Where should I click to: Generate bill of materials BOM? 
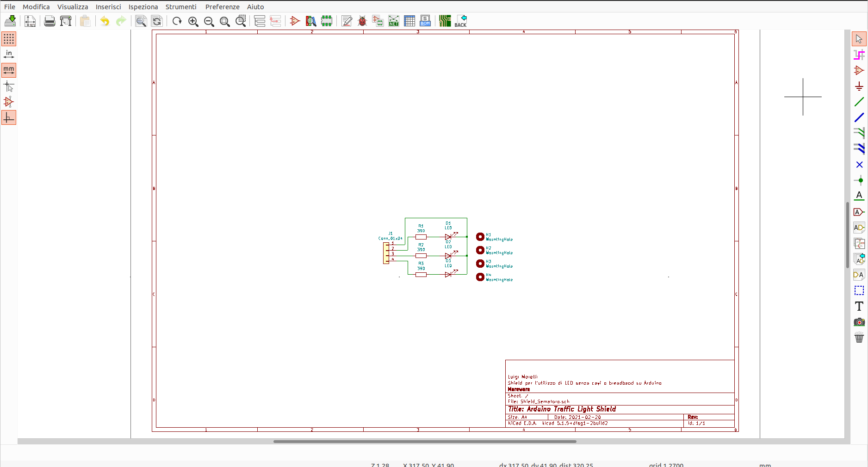(425, 21)
